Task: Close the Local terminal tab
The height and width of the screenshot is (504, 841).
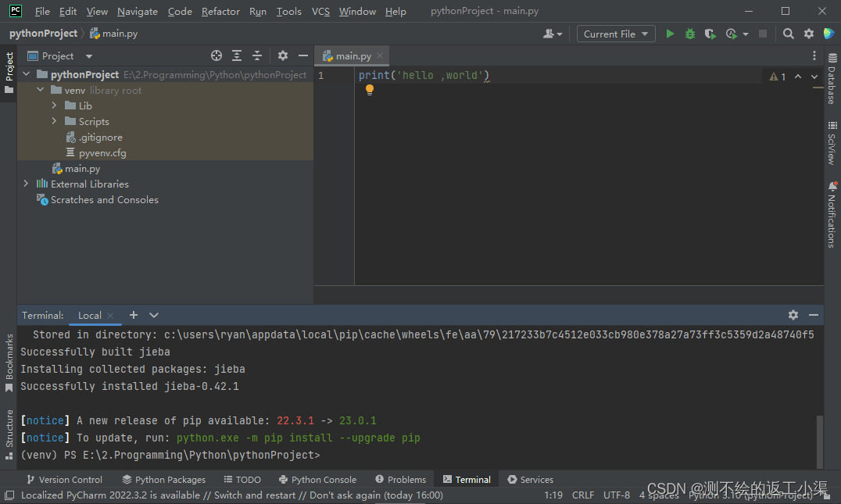Action: click(x=110, y=316)
